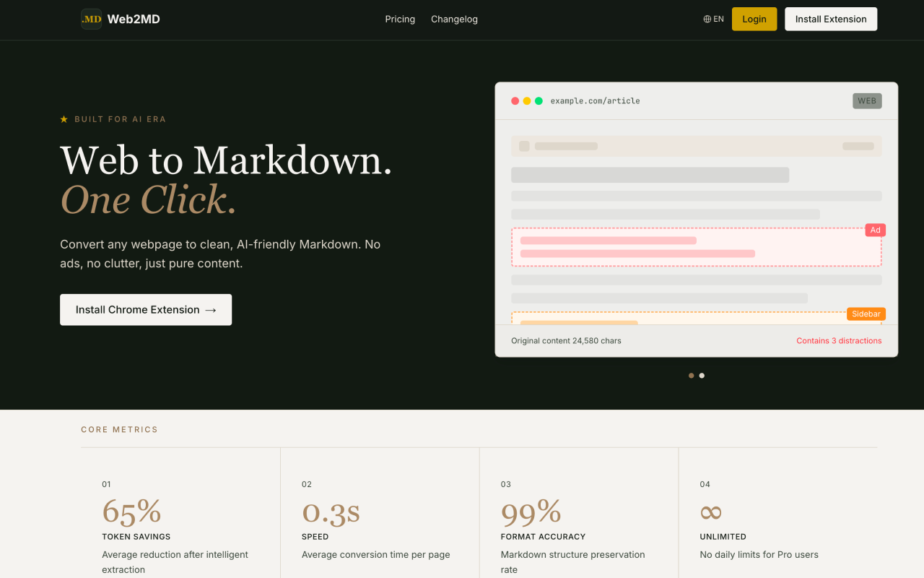The height and width of the screenshot is (578, 924).
Task: Click the Web2MD brand name
Action: 134,20
